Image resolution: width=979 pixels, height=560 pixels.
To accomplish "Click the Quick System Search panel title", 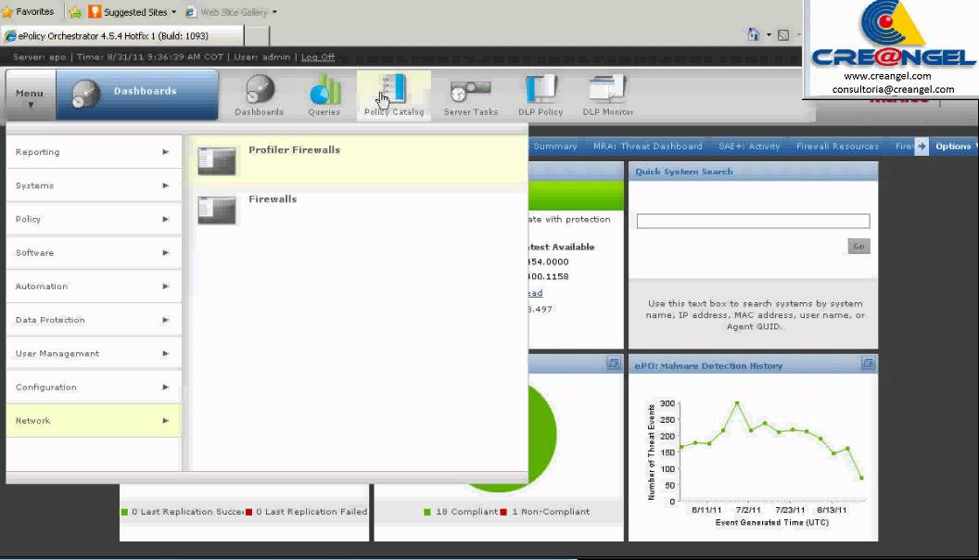I will click(683, 172).
